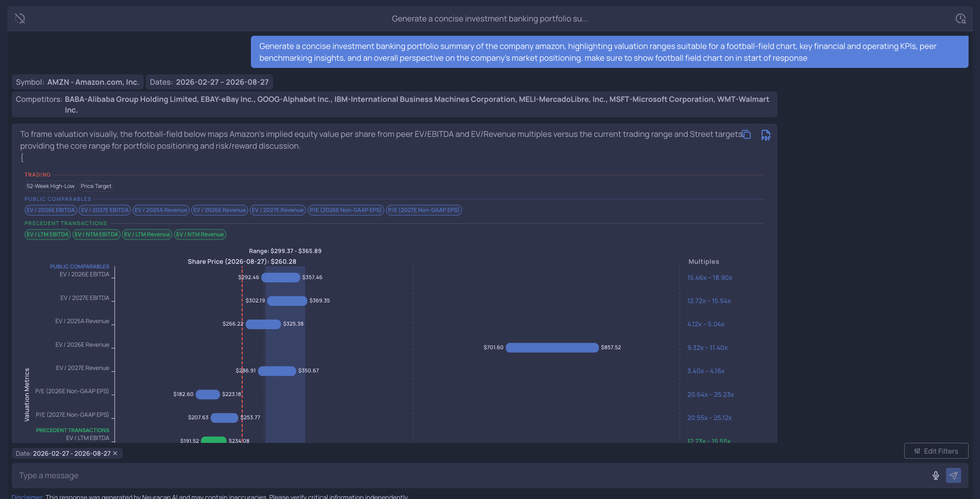Click the Share Price (2026-08-27): $260.28 label
The height and width of the screenshot is (499, 980).
pos(242,262)
